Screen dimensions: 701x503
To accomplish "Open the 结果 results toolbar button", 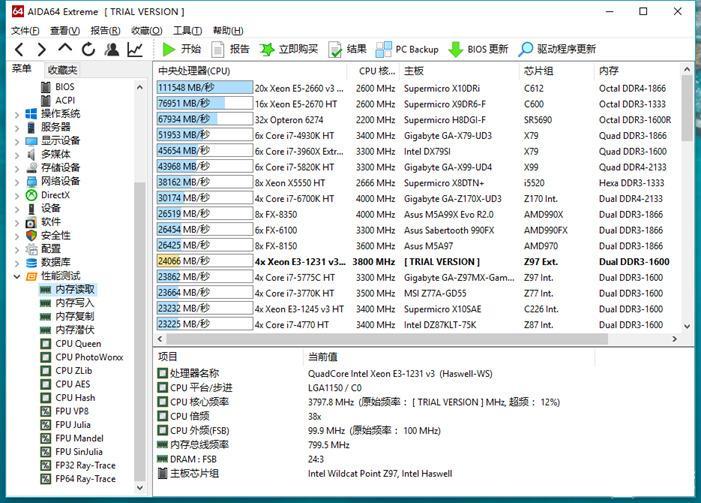I will click(347, 49).
